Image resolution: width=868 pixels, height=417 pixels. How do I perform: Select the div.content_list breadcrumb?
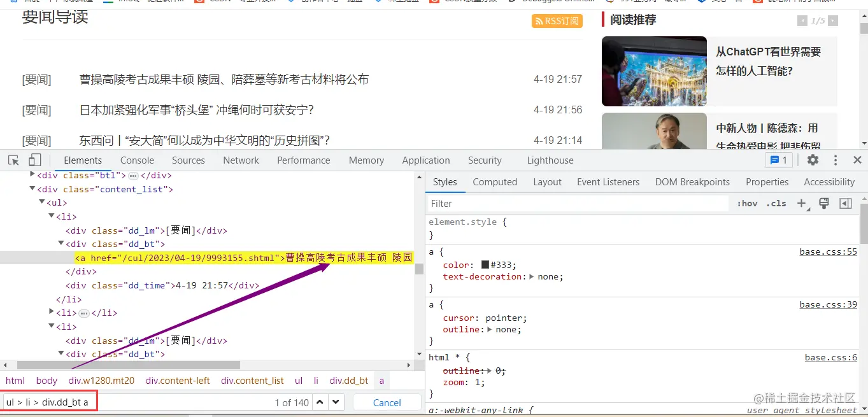253,381
